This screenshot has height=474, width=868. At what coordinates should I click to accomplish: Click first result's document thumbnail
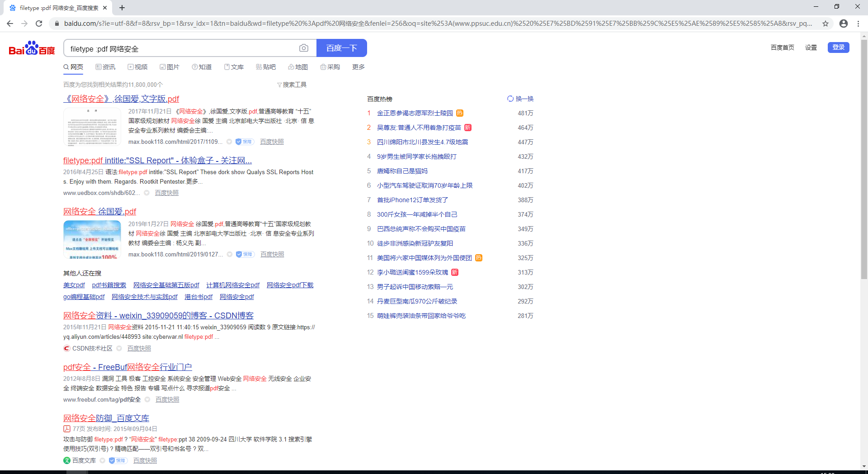(x=92, y=127)
